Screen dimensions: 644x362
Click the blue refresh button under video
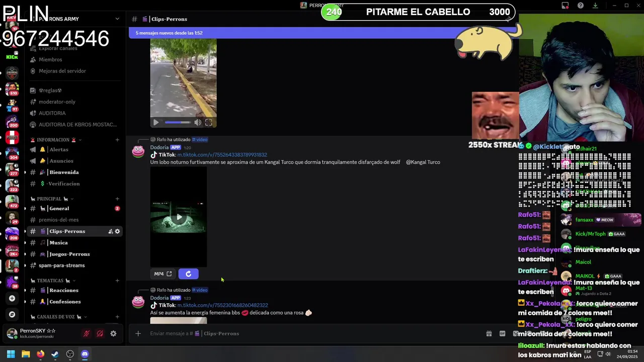point(188,274)
